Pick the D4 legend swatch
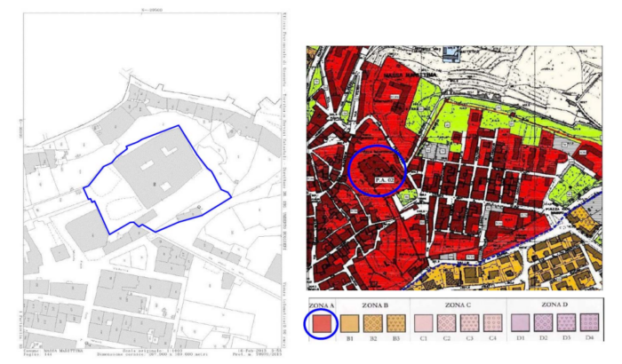 (x=588, y=324)
